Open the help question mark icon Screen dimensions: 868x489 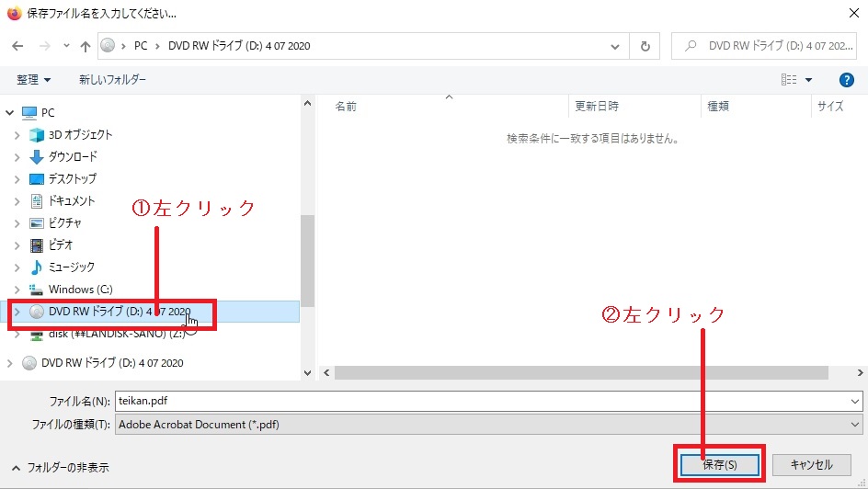coord(847,80)
